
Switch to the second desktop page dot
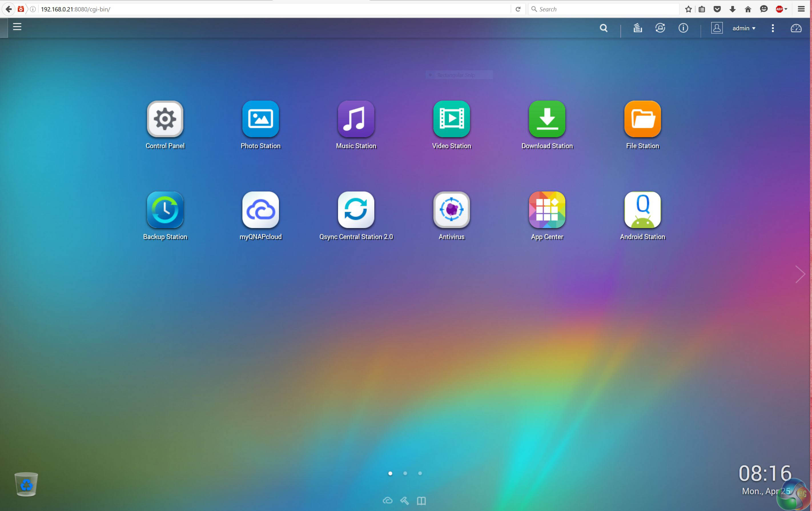(x=405, y=473)
